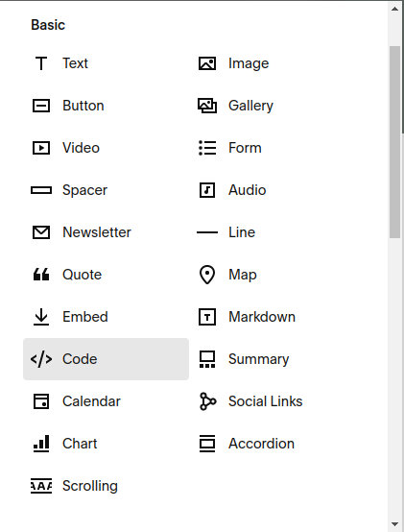Click the Audio music note icon
The width and height of the screenshot is (404, 532).
pyautogui.click(x=207, y=190)
